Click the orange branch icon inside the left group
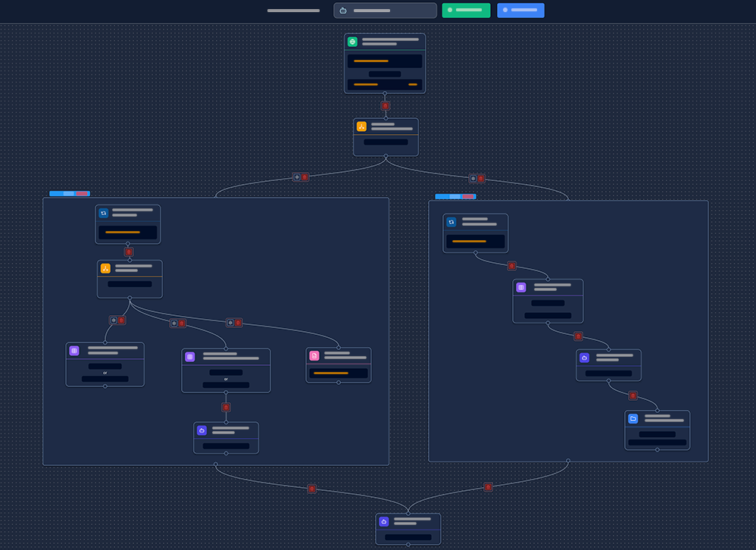Screen dimensions: 756x550 click(x=105, y=268)
